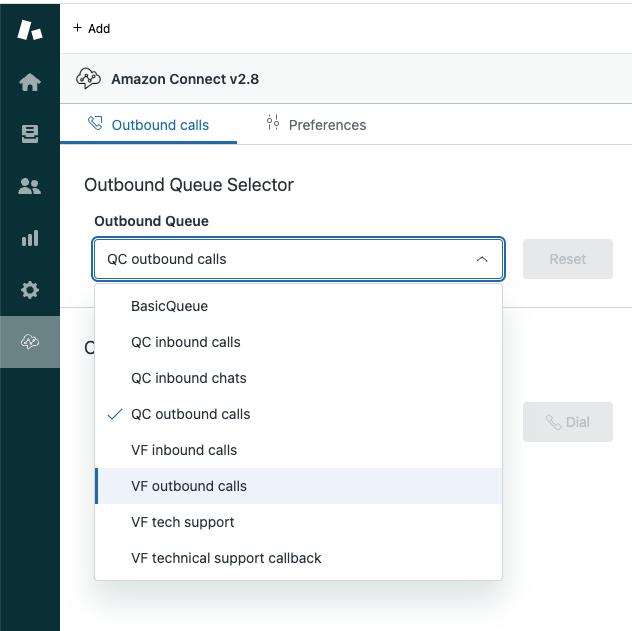Select VF technical support callback option
Image resolution: width=632 pixels, height=631 pixels.
226,558
